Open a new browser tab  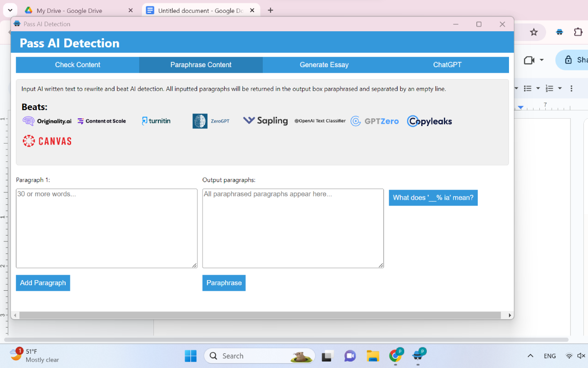pos(271,10)
